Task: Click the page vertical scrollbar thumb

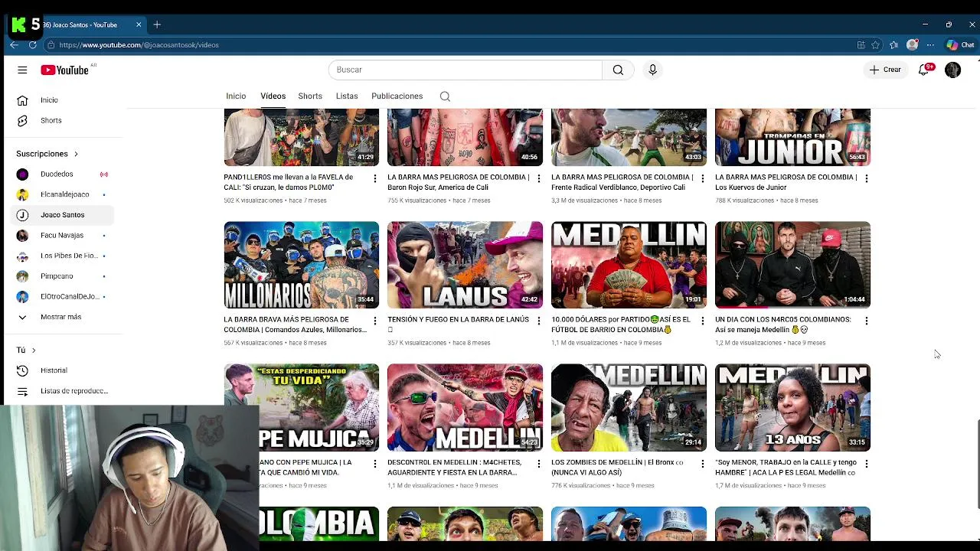Action: pyautogui.click(x=978, y=464)
